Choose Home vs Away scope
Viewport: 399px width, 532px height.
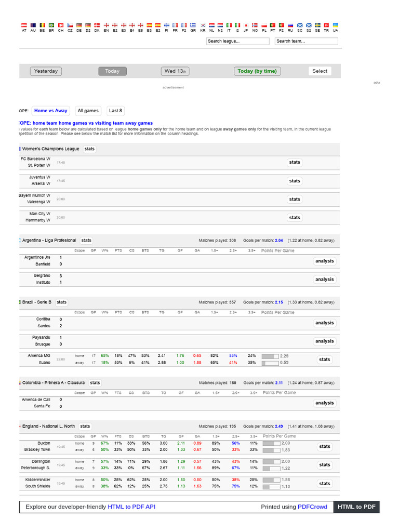pyautogui.click(x=50, y=111)
